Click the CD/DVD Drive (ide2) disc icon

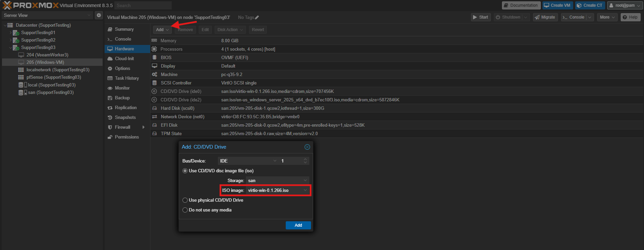pyautogui.click(x=154, y=100)
